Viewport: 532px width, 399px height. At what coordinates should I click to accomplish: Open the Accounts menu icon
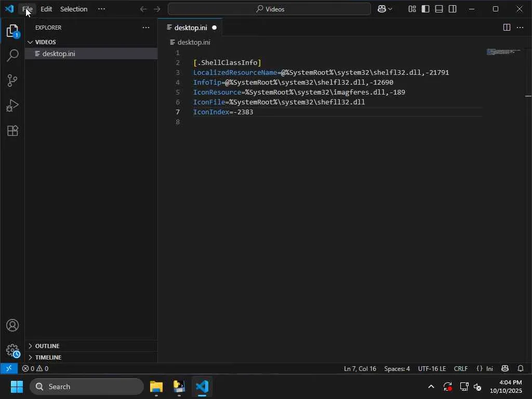point(12,326)
